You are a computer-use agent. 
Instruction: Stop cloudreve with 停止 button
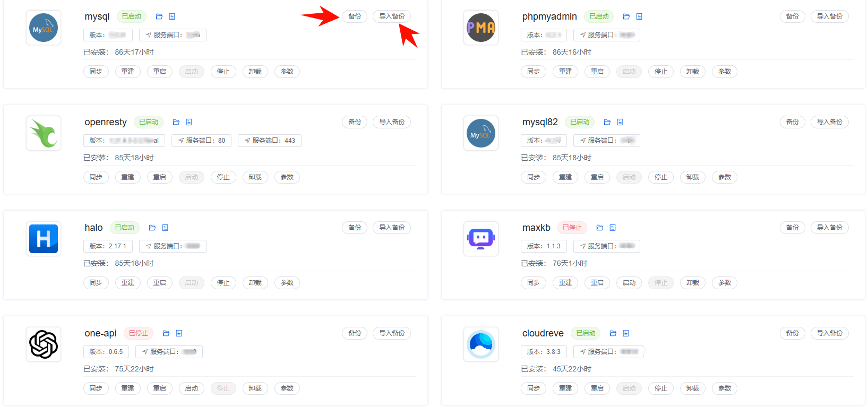661,388
